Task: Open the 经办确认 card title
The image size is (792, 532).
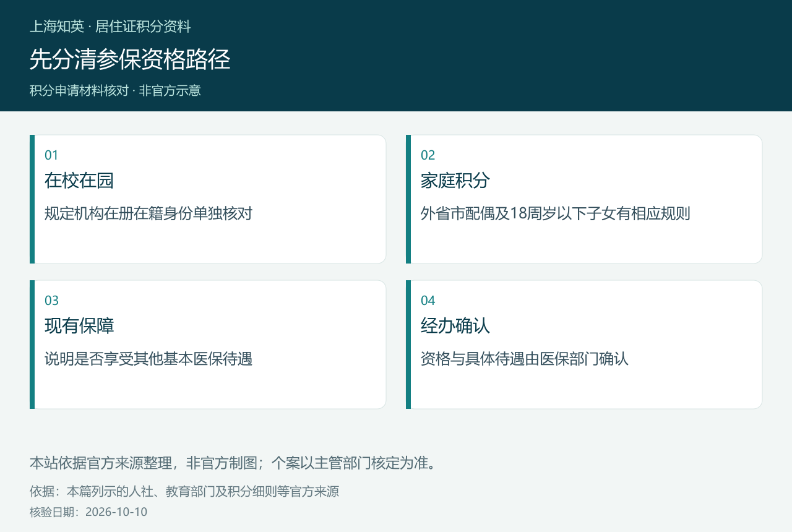Action: [x=455, y=326]
